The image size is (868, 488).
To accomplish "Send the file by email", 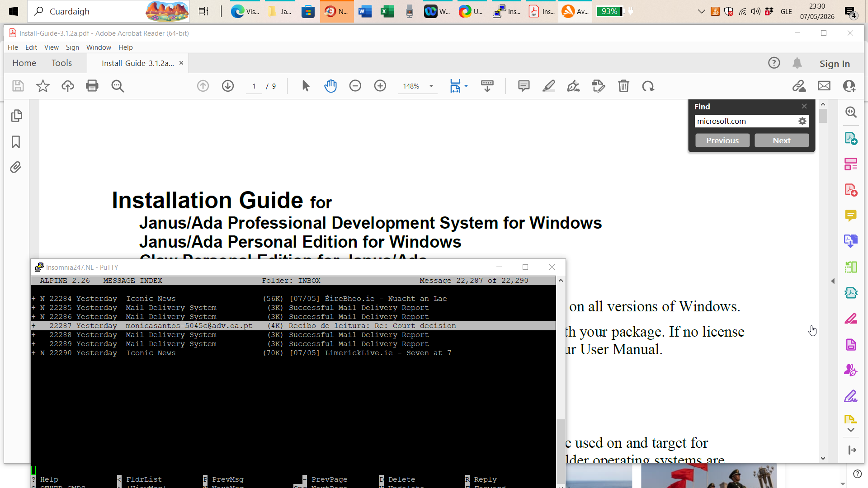I will pyautogui.click(x=824, y=86).
